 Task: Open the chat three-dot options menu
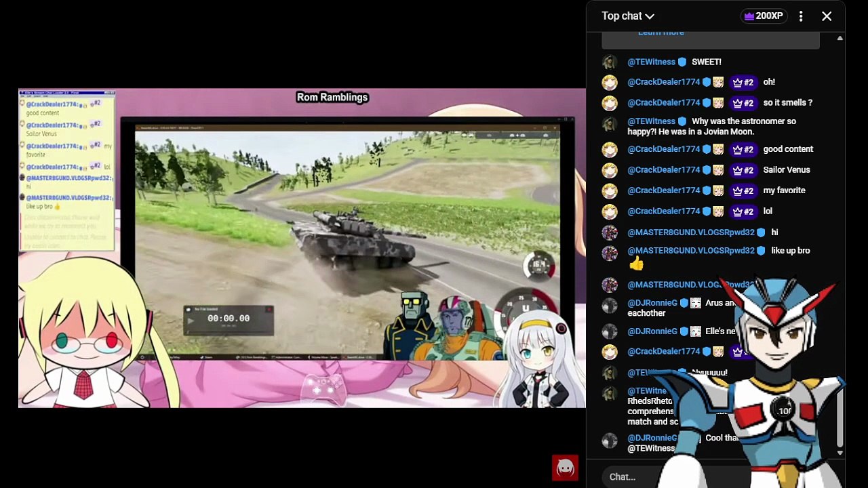point(801,16)
